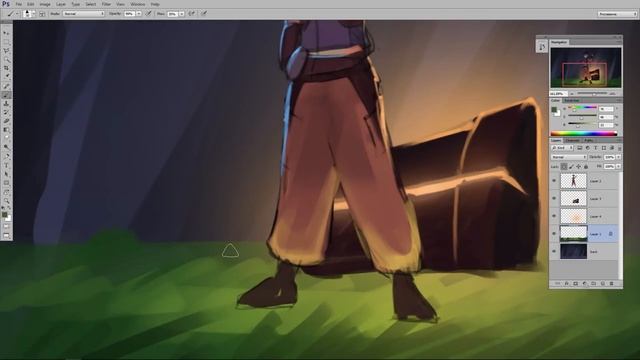Hide the orange glow layer

point(554,216)
